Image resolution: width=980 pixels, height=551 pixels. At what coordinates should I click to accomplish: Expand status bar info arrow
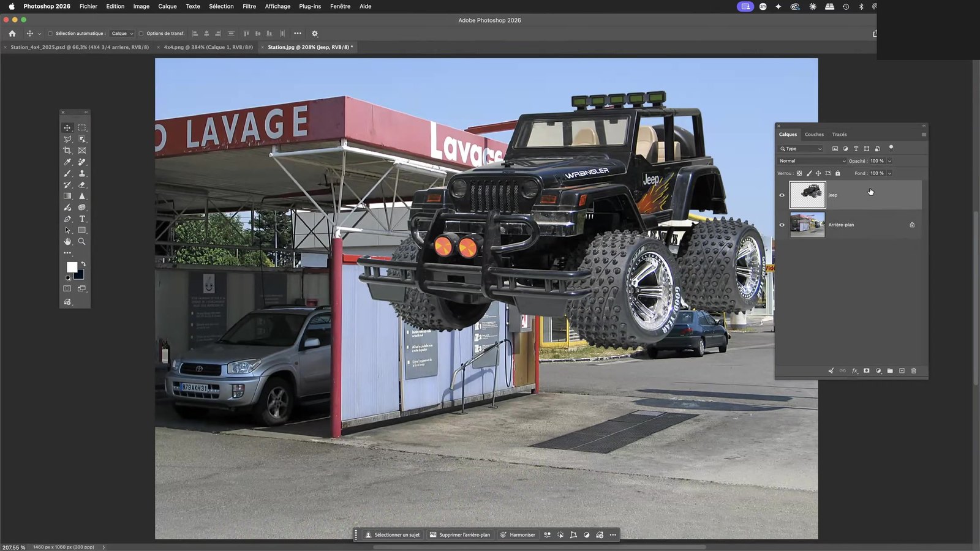[104, 547]
